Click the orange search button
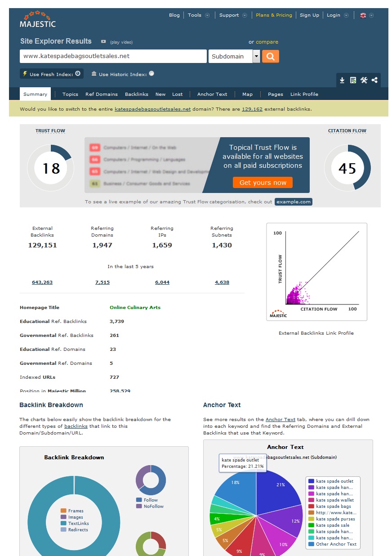Viewport: 392px width, 556px height. [271, 56]
